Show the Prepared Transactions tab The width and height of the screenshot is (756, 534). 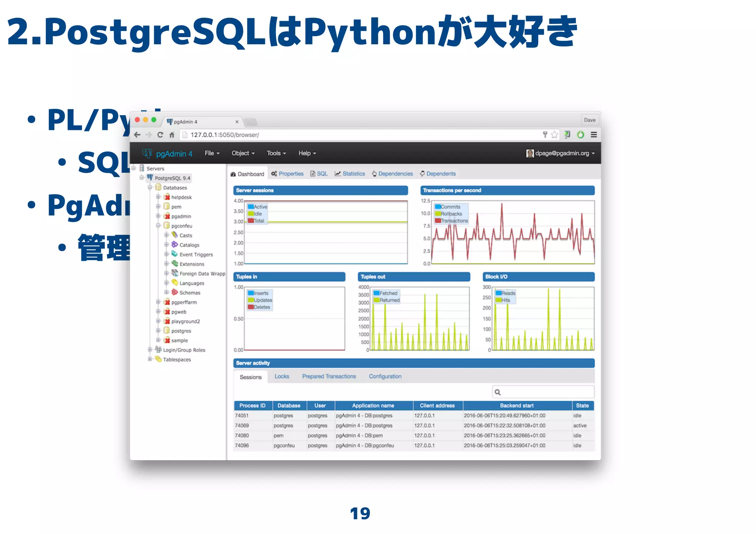coord(329,376)
